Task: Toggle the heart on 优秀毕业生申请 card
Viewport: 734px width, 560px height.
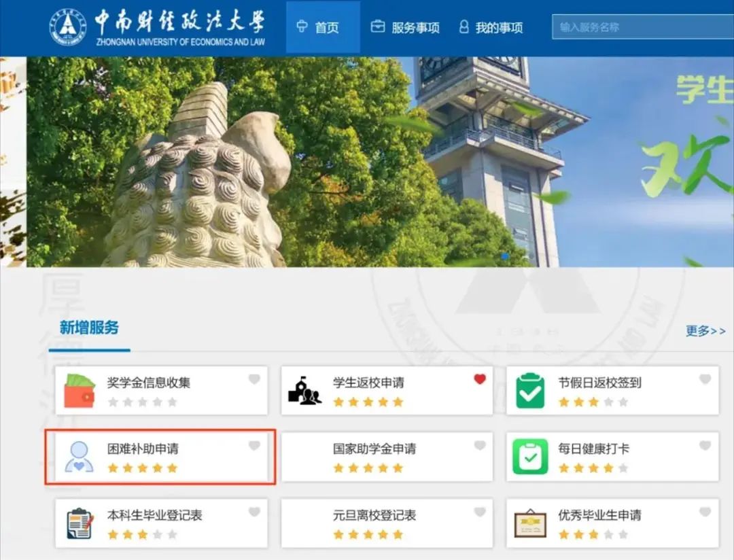Action: 706,512
